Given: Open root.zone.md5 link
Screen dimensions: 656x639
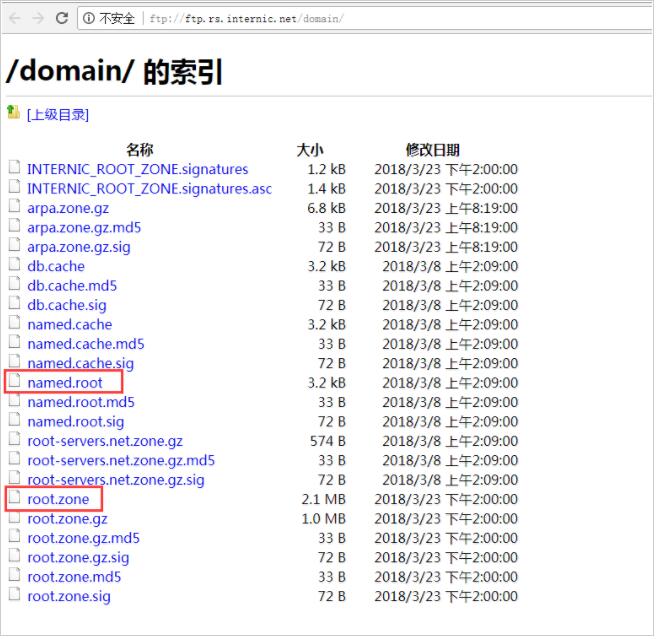Looking at the screenshot, I should click(74, 577).
